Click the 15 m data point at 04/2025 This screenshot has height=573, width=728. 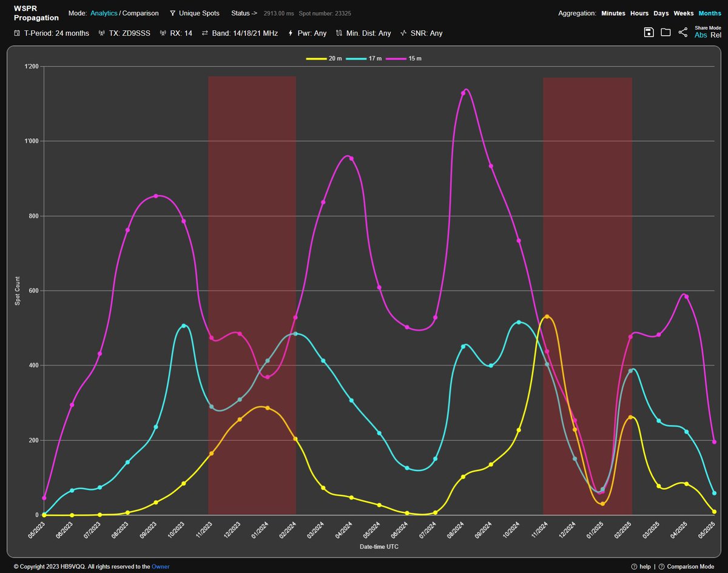point(687,297)
